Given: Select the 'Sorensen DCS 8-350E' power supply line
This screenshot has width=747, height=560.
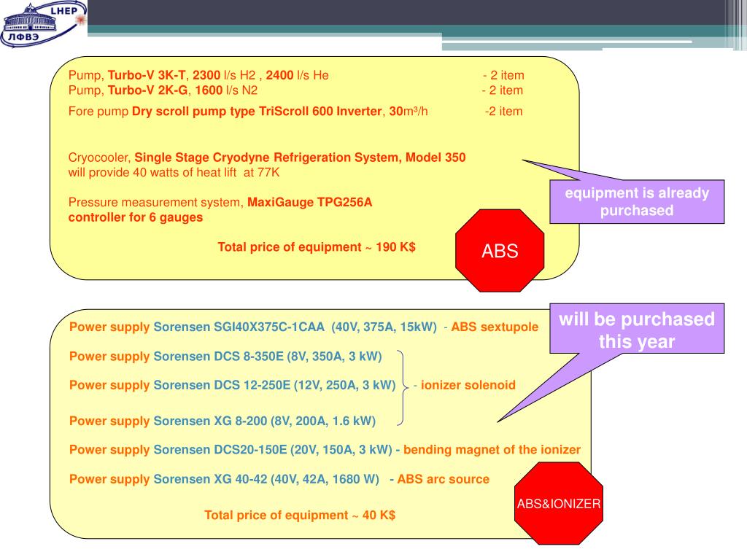Looking at the screenshot, I should 226,357.
